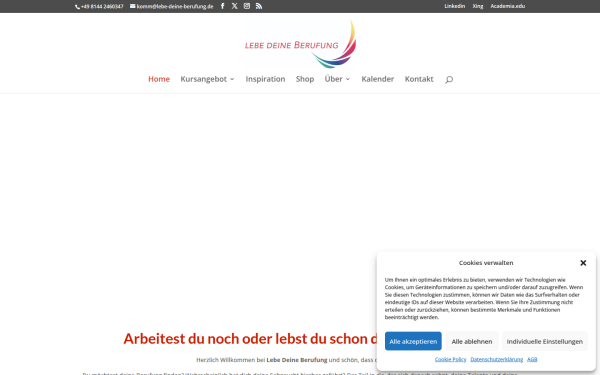This screenshot has height=375, width=600.
Task: Open the Facebook icon in top bar
Action: coord(222,6)
